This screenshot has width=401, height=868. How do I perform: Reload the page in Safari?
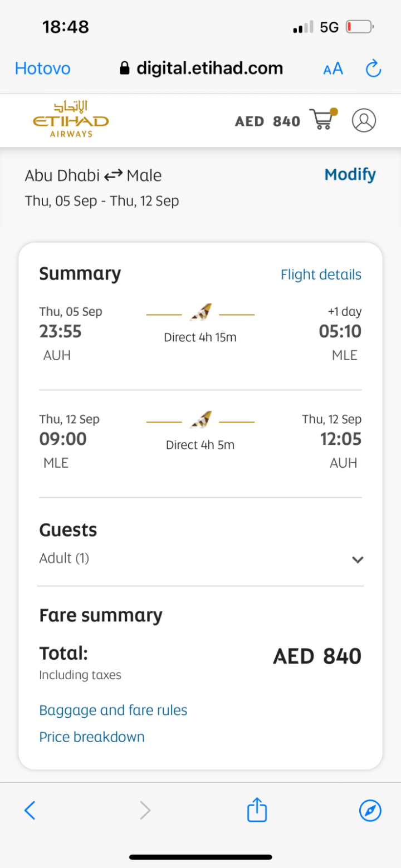(x=373, y=69)
